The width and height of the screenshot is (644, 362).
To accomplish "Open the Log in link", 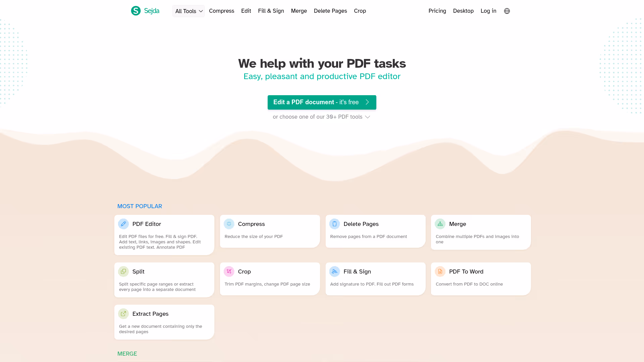I will (488, 11).
